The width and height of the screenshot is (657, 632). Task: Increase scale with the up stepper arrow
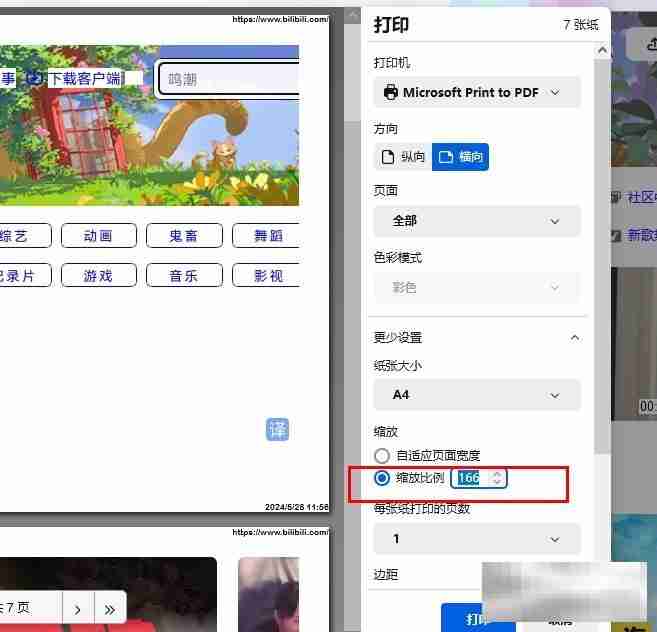[497, 473]
